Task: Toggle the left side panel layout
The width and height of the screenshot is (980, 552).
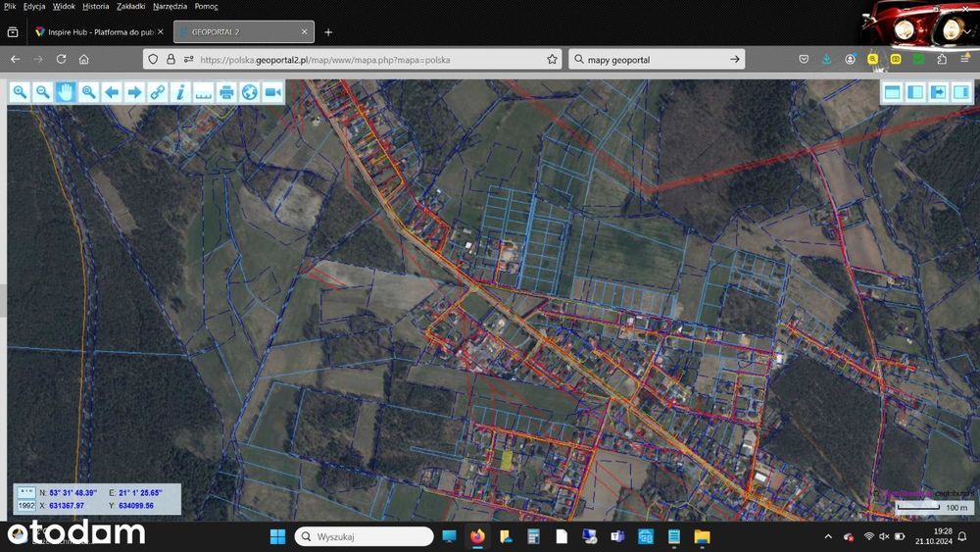Action: 915,92
